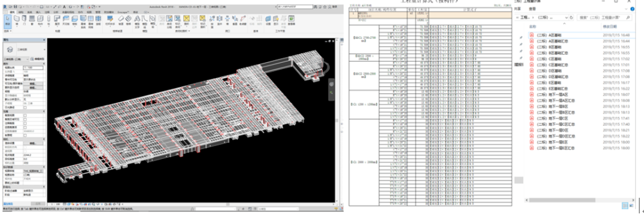The height and width of the screenshot is (220, 644).
Task: Toggle the 远剪裁激活 checkbox
Action: pos(25,127)
